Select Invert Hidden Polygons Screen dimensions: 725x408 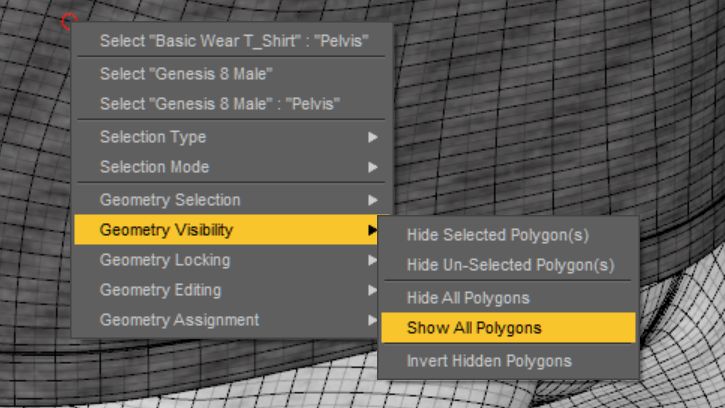click(508, 361)
